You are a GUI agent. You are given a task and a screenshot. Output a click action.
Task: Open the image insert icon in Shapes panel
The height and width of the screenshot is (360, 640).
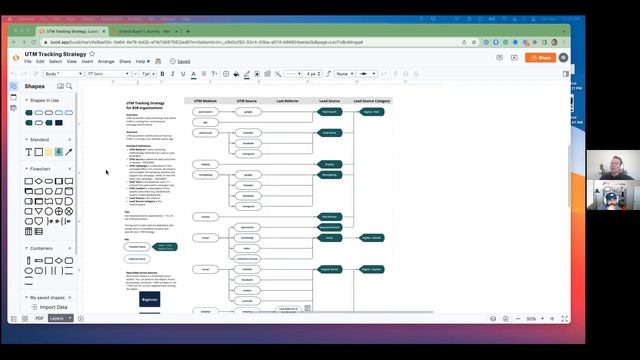point(60,86)
